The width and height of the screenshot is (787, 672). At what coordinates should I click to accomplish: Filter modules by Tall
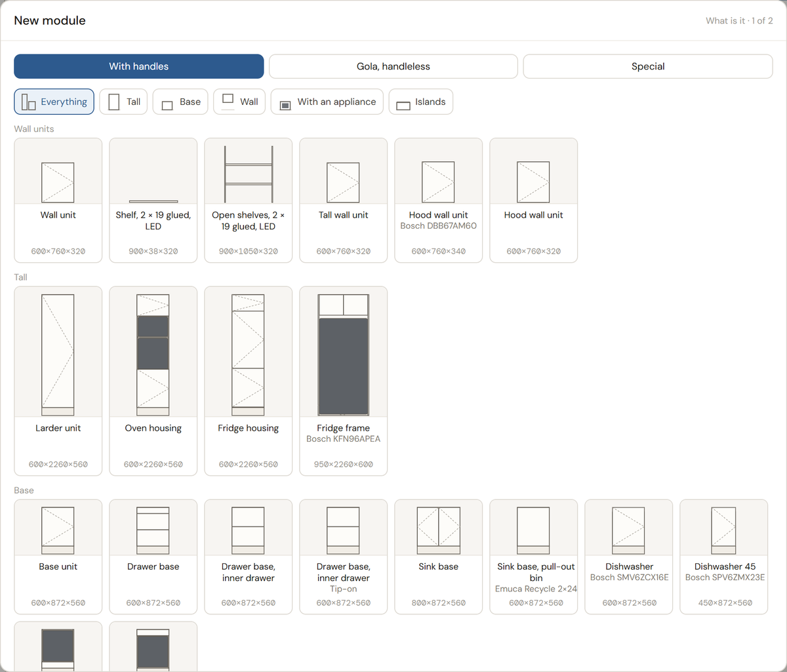[x=124, y=102]
